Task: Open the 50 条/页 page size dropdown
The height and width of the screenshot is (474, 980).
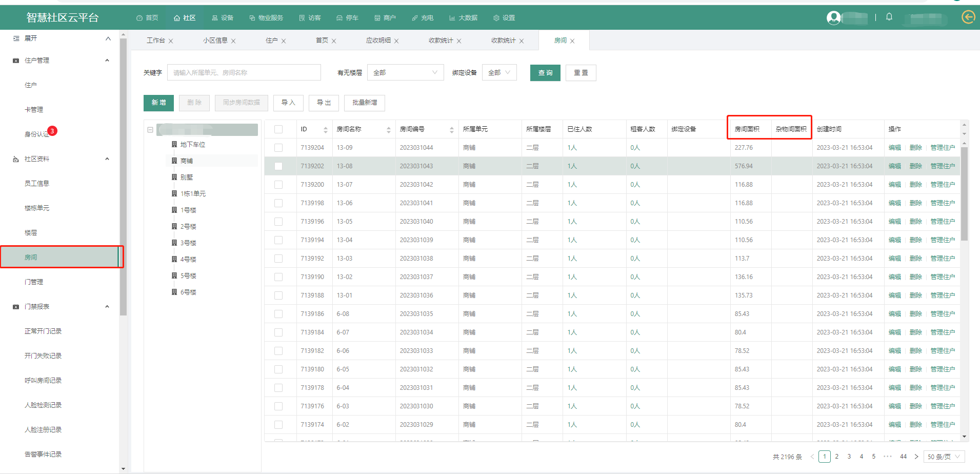Action: 944,457
